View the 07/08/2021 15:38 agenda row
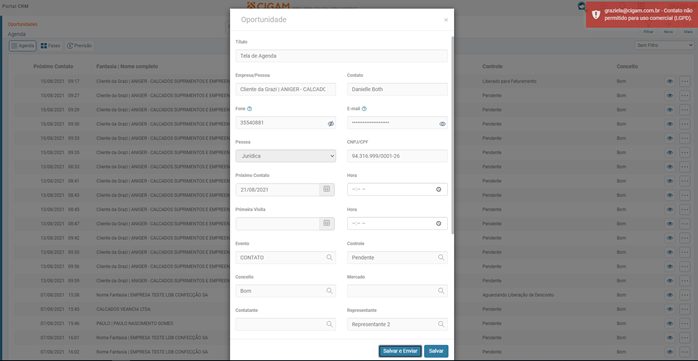The height and width of the screenshot is (361, 698). [x=670, y=295]
